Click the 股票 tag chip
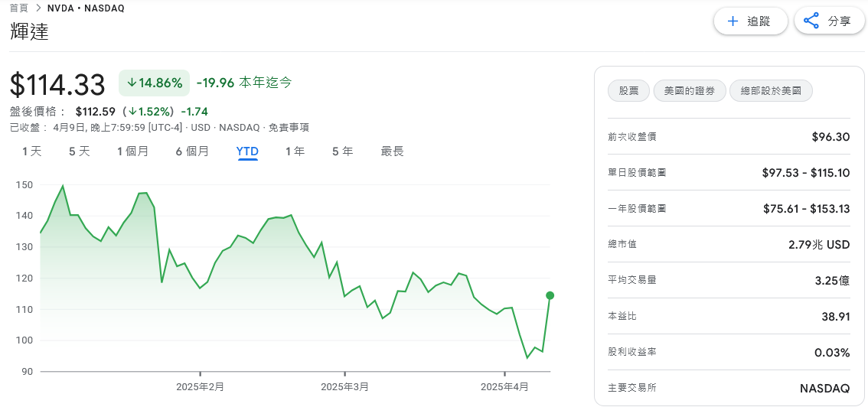This screenshot has height=407, width=868. (x=628, y=91)
